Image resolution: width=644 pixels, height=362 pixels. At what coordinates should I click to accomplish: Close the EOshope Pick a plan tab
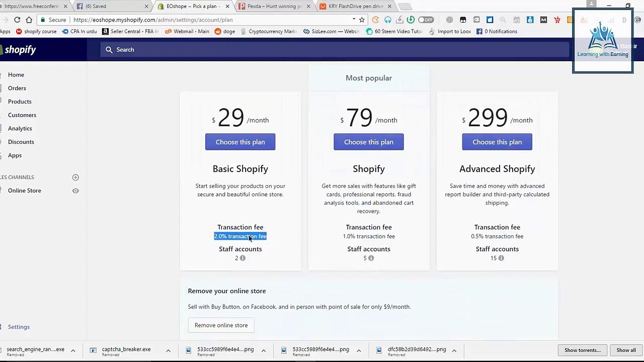pyautogui.click(x=227, y=7)
